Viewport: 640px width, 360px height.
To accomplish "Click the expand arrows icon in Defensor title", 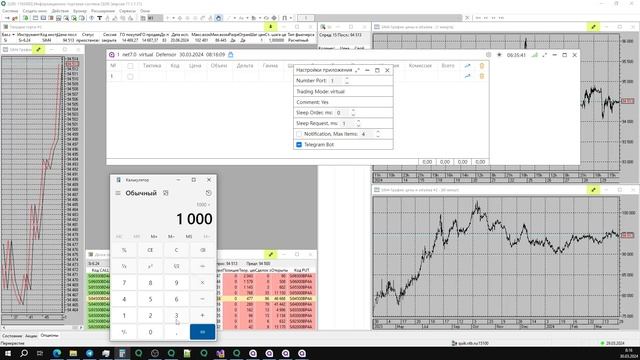I will (x=544, y=55).
